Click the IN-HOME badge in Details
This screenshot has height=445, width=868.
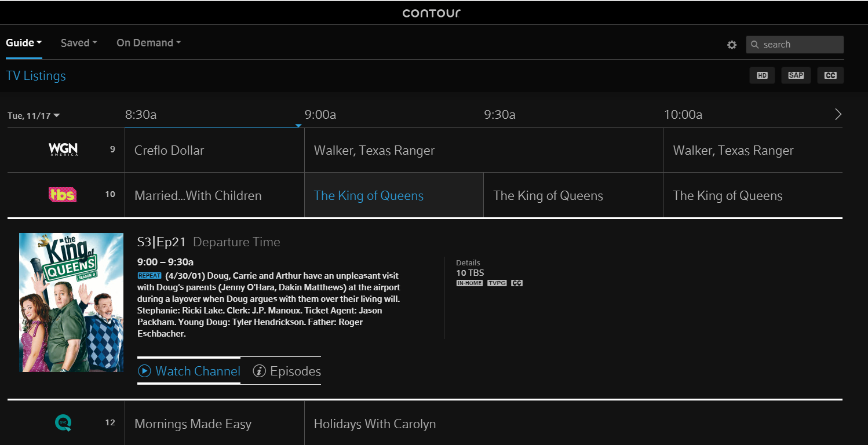click(469, 283)
